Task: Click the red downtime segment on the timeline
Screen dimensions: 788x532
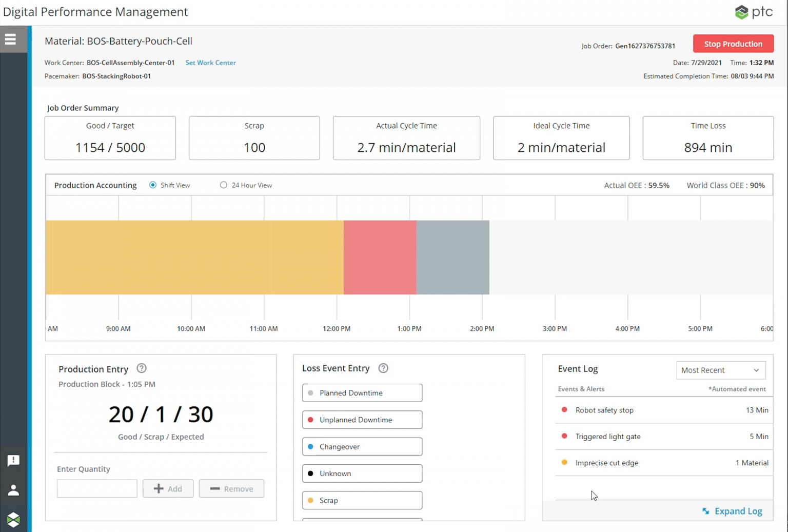Action: click(x=380, y=257)
